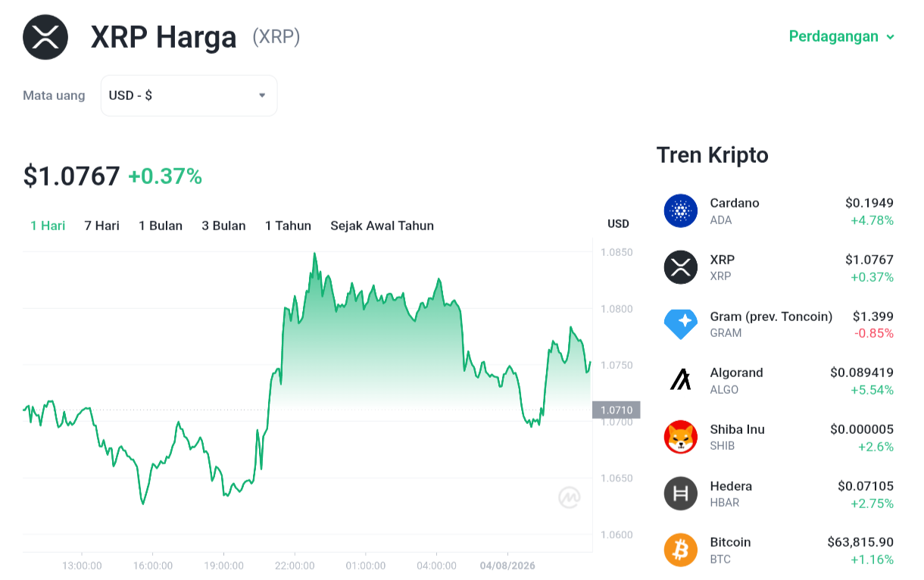Open the Shiba Inu dog icon
The width and height of the screenshot is (924, 580).
coord(681,437)
